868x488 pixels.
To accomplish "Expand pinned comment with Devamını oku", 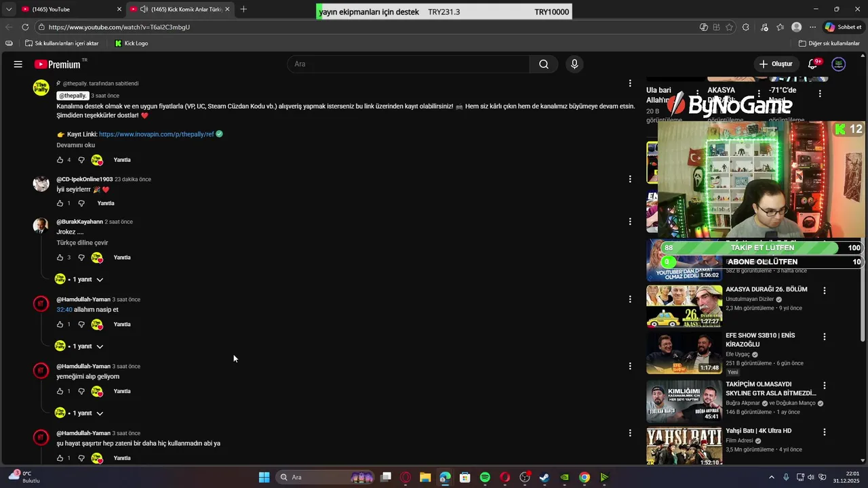I will pyautogui.click(x=76, y=145).
